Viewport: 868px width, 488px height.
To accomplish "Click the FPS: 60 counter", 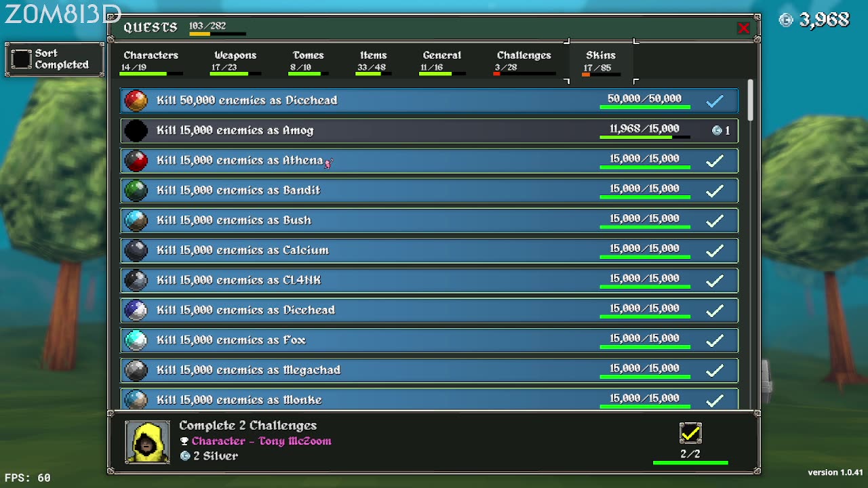I will point(27,478).
